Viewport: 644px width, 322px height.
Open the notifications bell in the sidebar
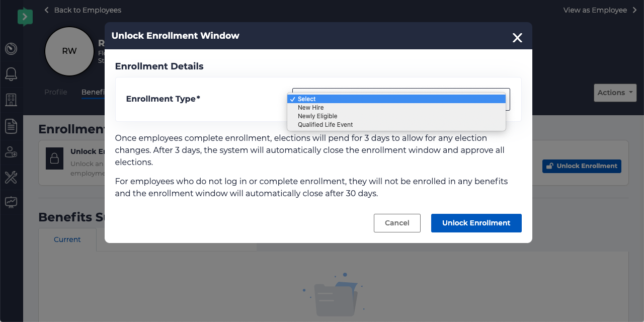(11, 74)
